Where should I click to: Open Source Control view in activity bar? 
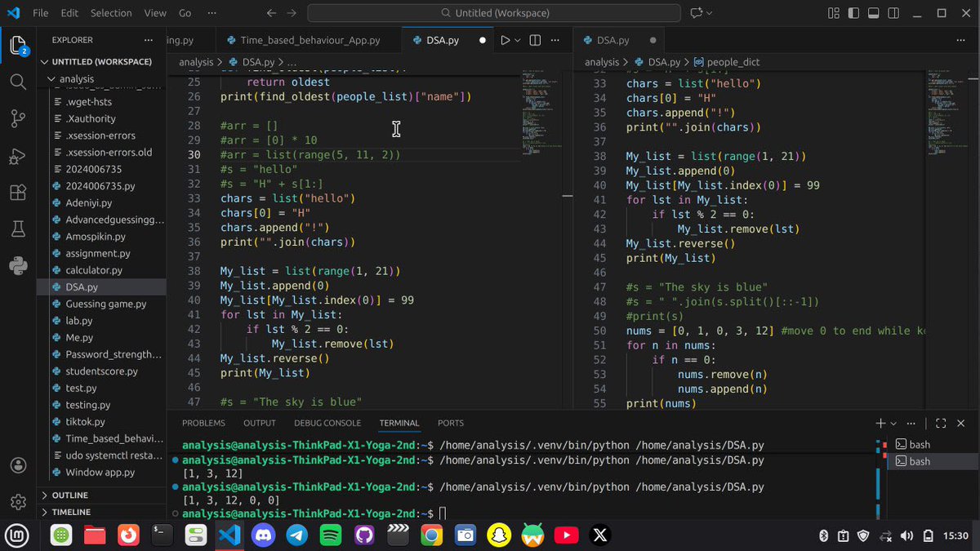click(18, 119)
